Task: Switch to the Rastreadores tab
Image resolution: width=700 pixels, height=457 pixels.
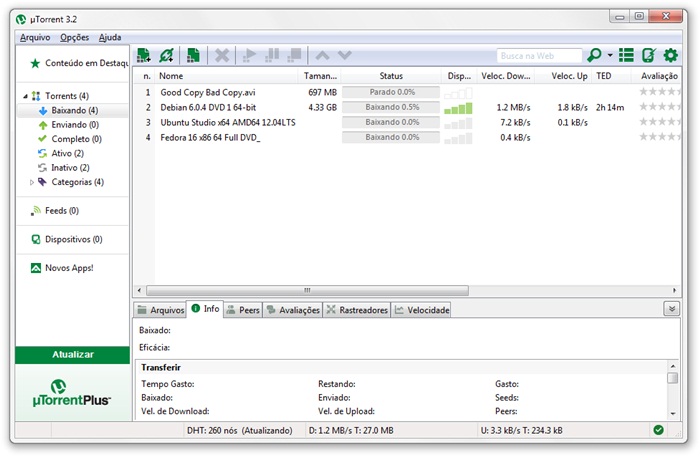Action: click(357, 310)
